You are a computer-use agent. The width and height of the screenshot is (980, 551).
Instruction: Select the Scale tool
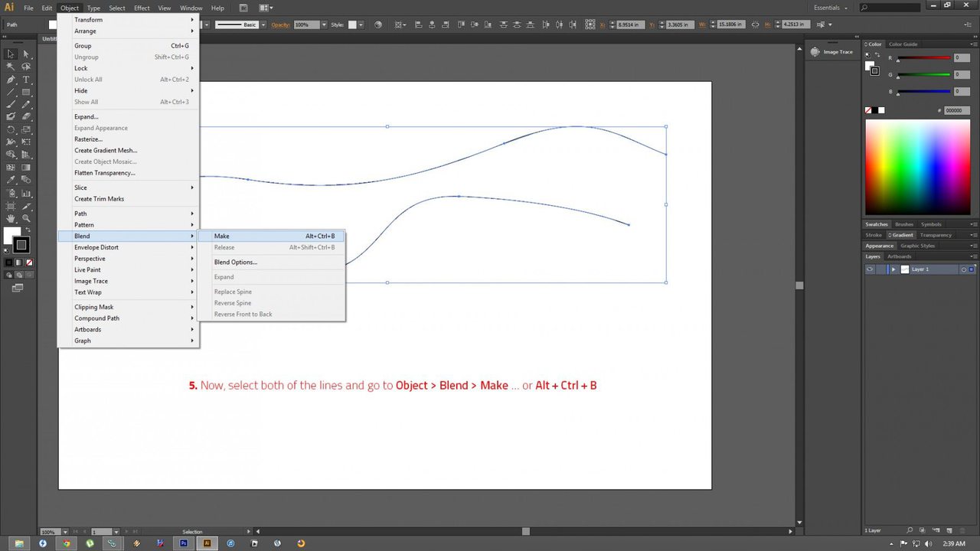pyautogui.click(x=26, y=129)
